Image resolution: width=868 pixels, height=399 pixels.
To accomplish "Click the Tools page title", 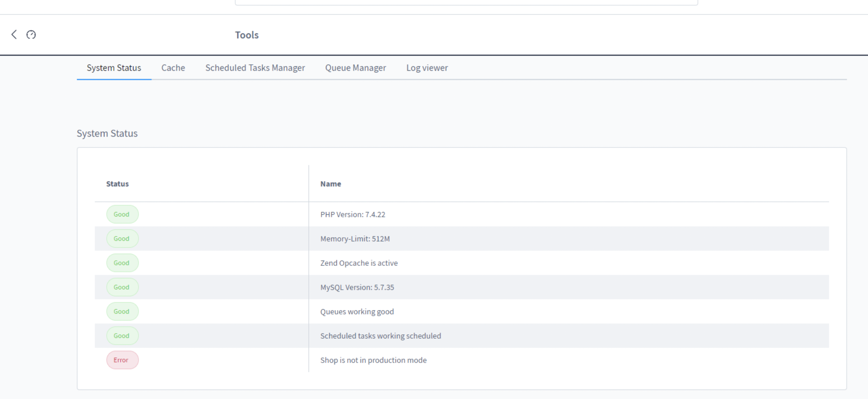I will tap(247, 35).
